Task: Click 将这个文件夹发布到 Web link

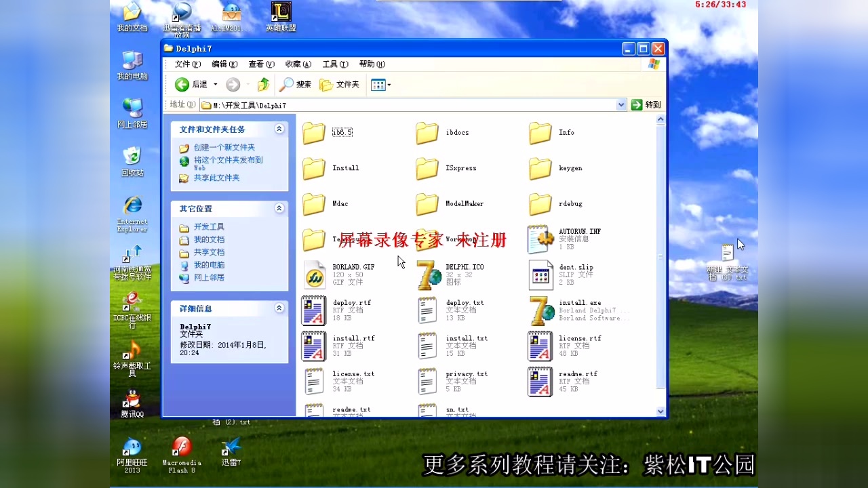Action: coord(228,163)
